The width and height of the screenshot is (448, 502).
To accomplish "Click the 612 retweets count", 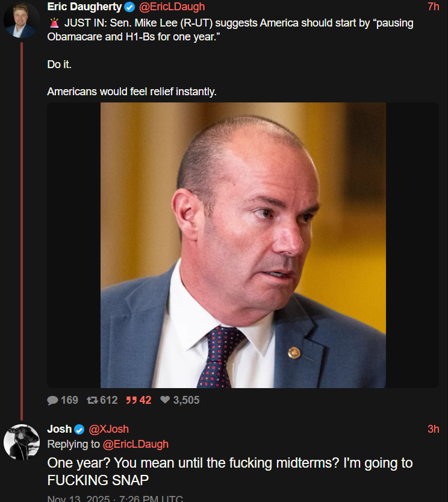I will (109, 400).
